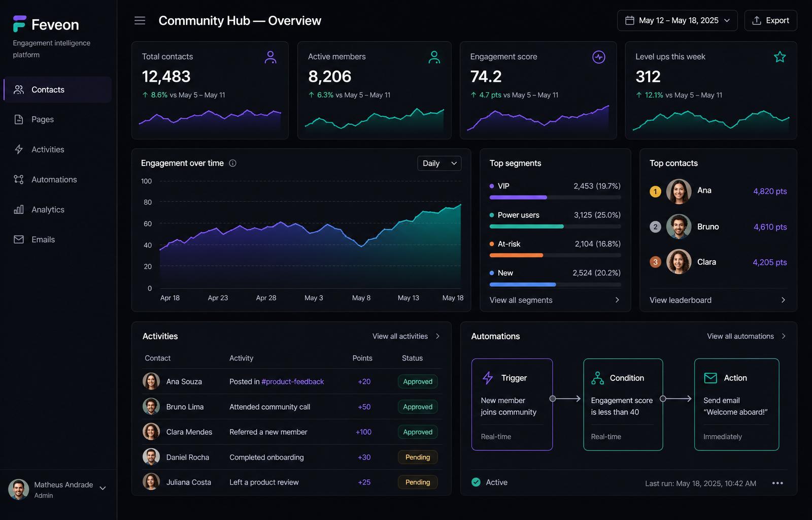Click Daniel Rocha's avatar in Activities
Screen dimensions: 812x520
(x=151, y=457)
